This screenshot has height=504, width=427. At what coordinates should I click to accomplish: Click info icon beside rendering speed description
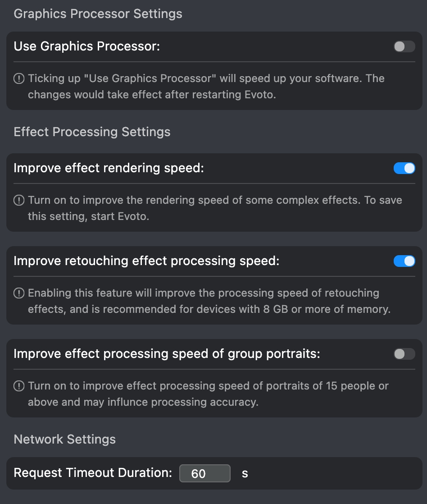pos(19,200)
